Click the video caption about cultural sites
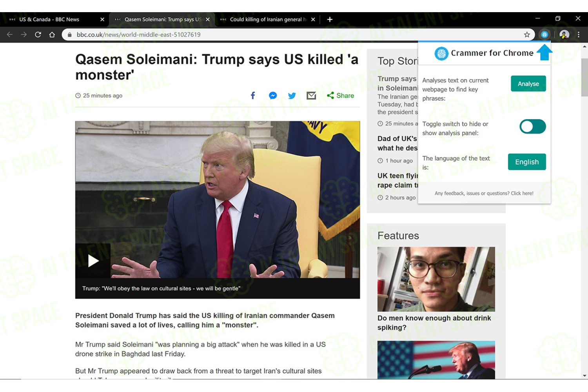 point(161,289)
